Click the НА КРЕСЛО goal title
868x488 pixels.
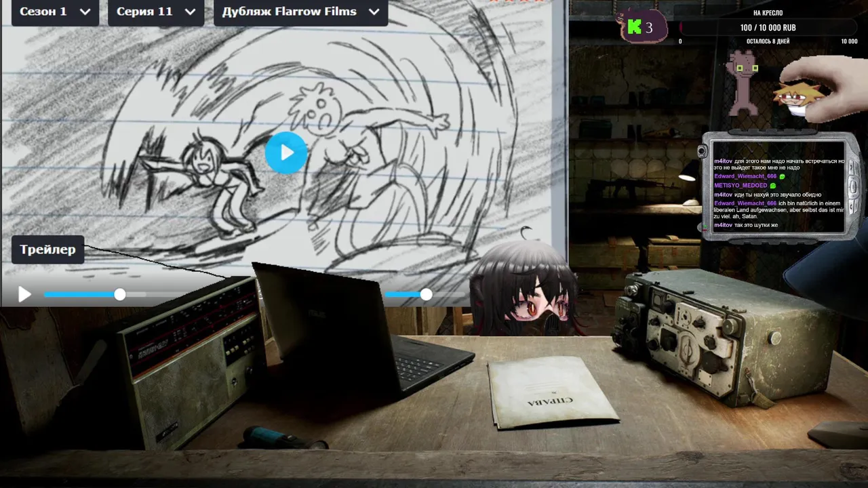tap(768, 13)
